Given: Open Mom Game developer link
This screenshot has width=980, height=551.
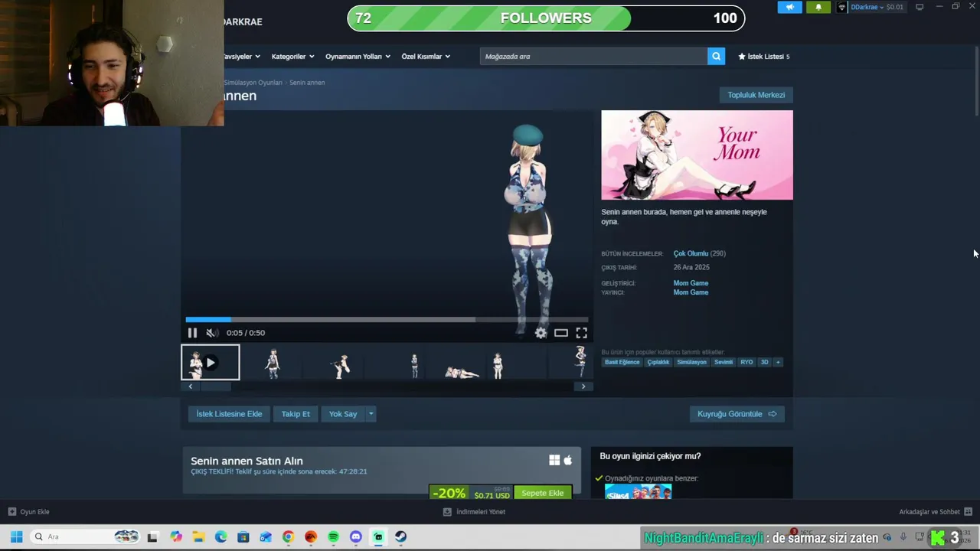Looking at the screenshot, I should point(691,283).
